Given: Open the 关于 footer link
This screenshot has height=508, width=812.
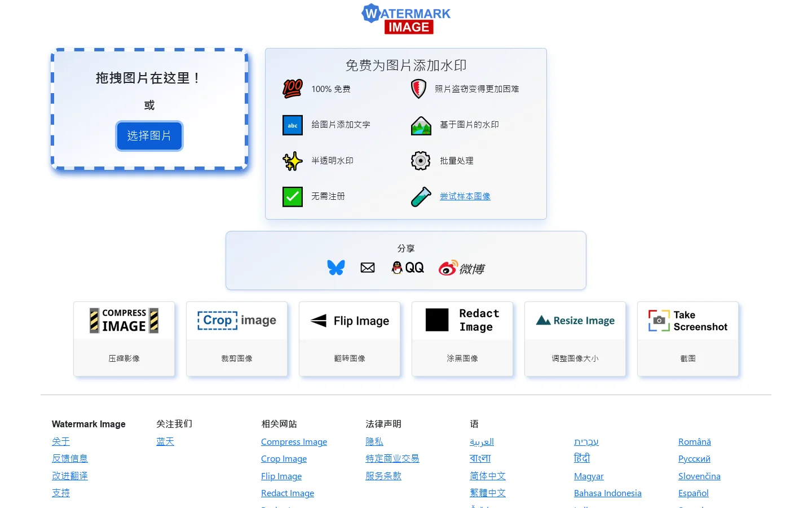Looking at the screenshot, I should pos(61,441).
